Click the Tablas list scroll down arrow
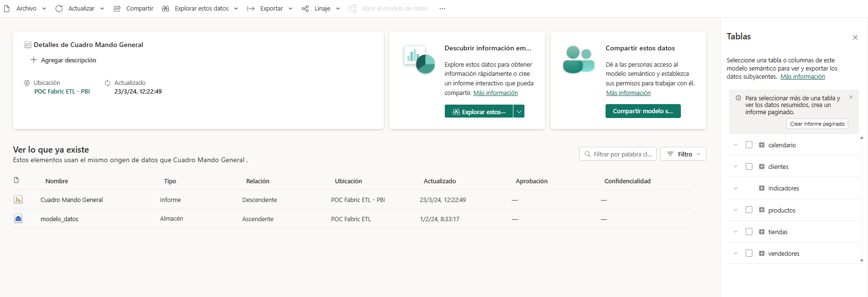This screenshot has height=297, width=868. [x=862, y=261]
